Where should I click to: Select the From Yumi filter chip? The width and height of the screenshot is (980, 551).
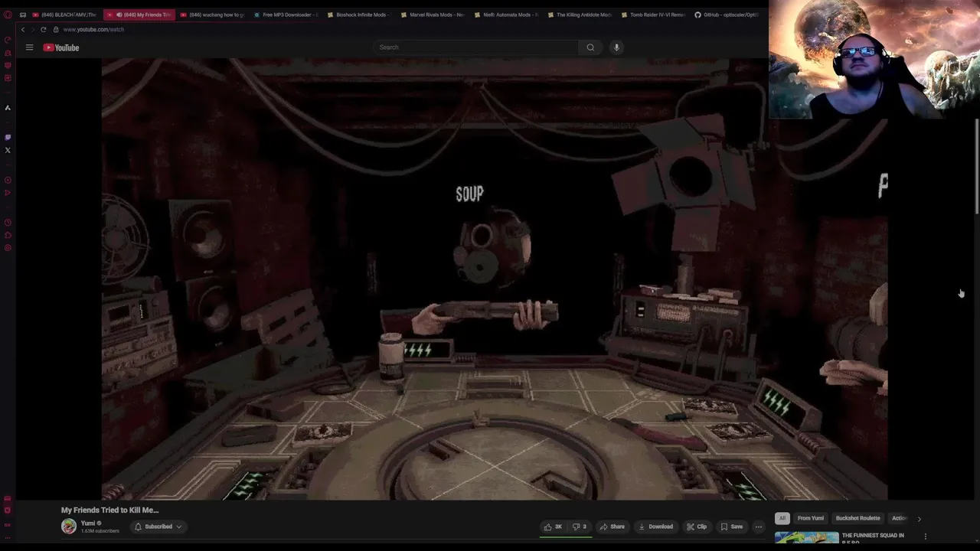click(811, 518)
